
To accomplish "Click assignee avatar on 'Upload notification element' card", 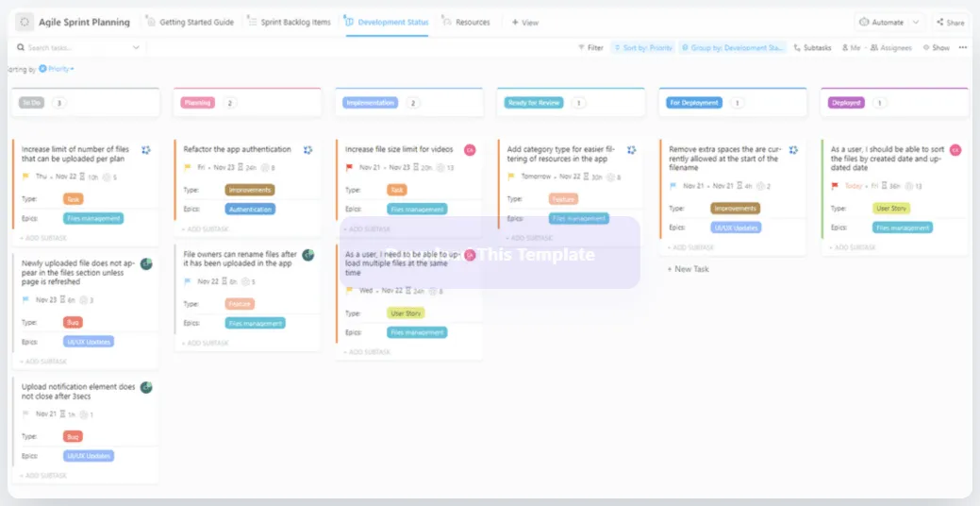I will pyautogui.click(x=146, y=388).
